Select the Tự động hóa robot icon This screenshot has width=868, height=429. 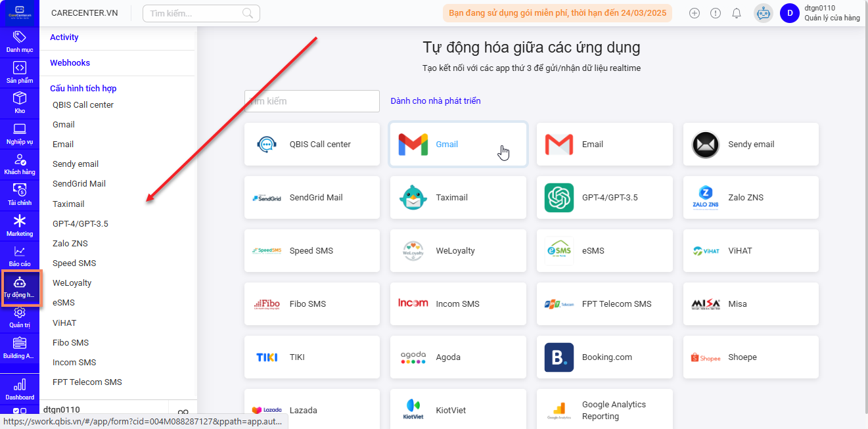[20, 283]
